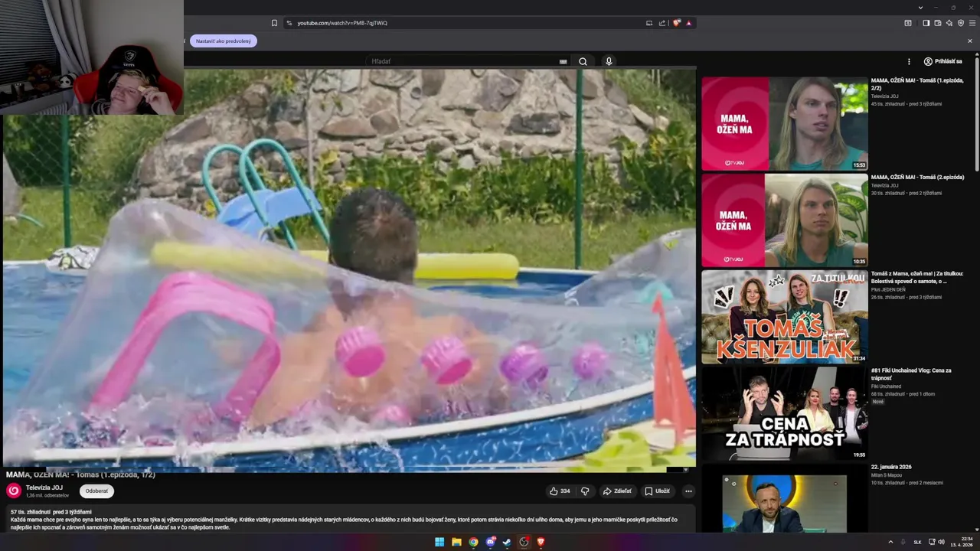Open Brave Wallet icon in toolbar
Screen dimensions: 980x551
(x=938, y=23)
